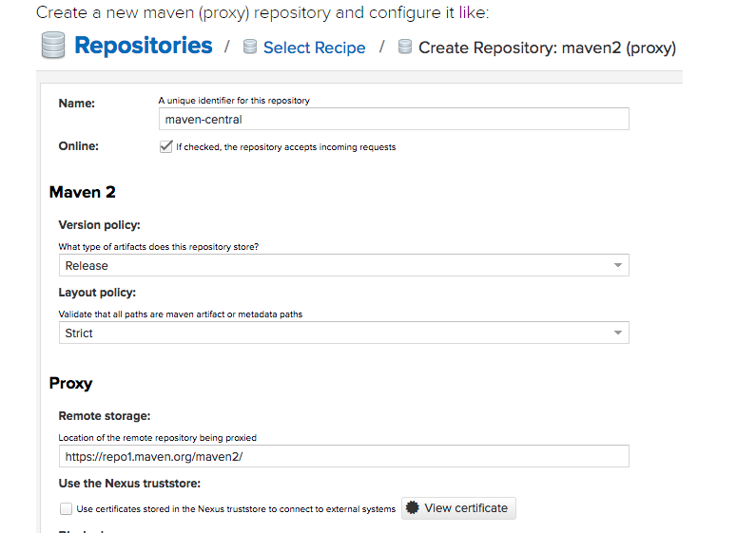Uncheck the Online repository checkbox
Image resolution: width=756 pixels, height=533 pixels.
click(166, 147)
